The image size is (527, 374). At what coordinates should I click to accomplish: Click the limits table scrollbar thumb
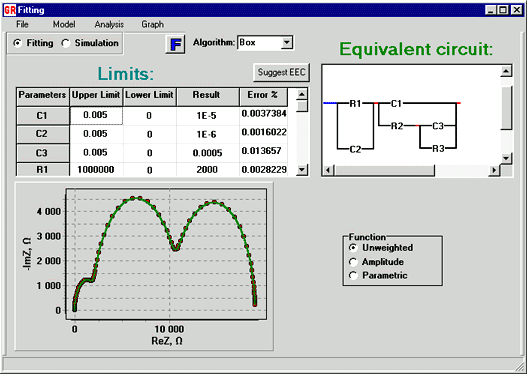(x=302, y=106)
